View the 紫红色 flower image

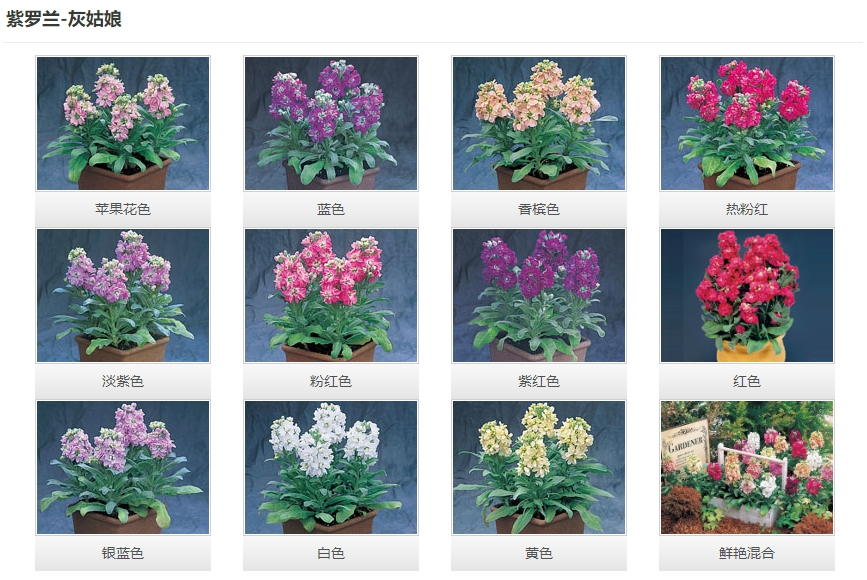539,295
